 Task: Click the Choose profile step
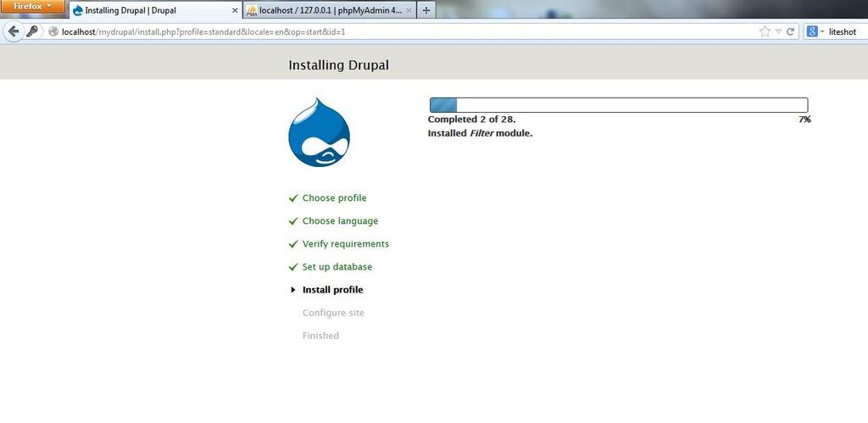(334, 198)
